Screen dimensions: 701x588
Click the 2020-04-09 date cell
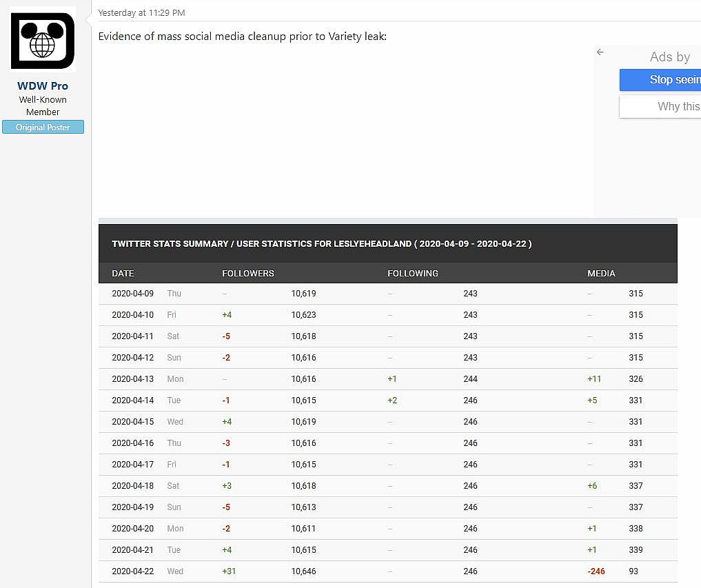tap(132, 294)
